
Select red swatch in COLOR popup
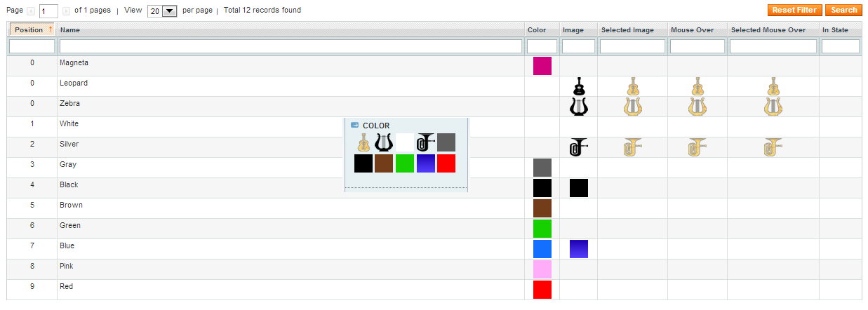click(446, 163)
